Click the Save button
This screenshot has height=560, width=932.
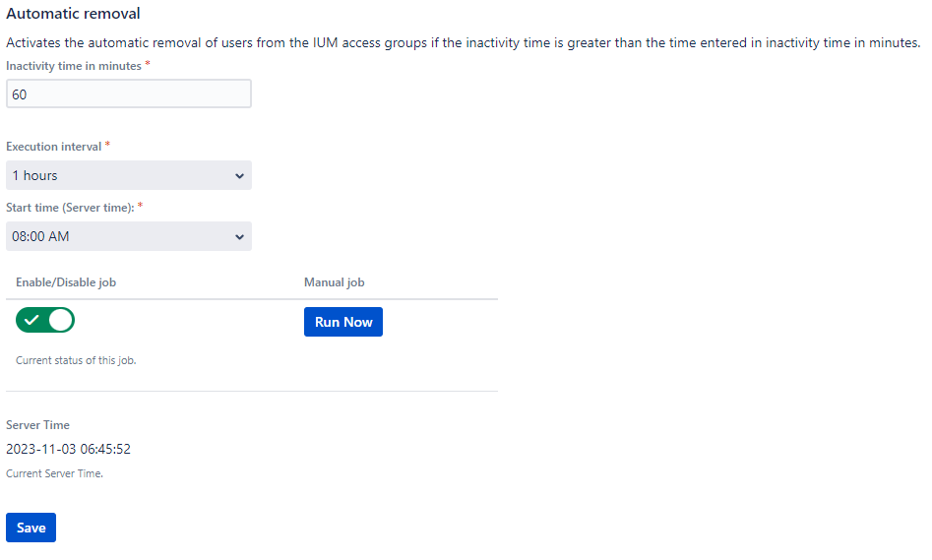pos(31,528)
